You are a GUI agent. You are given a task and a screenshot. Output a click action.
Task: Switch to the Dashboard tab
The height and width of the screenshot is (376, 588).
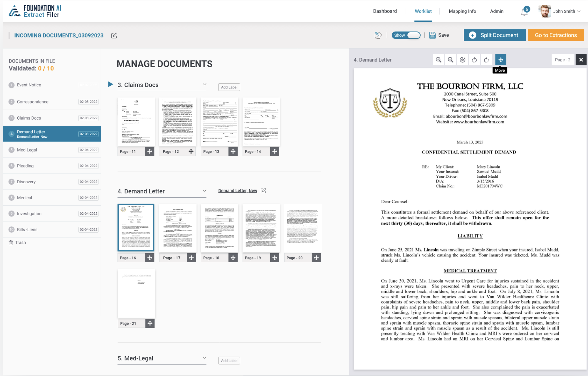click(x=384, y=11)
